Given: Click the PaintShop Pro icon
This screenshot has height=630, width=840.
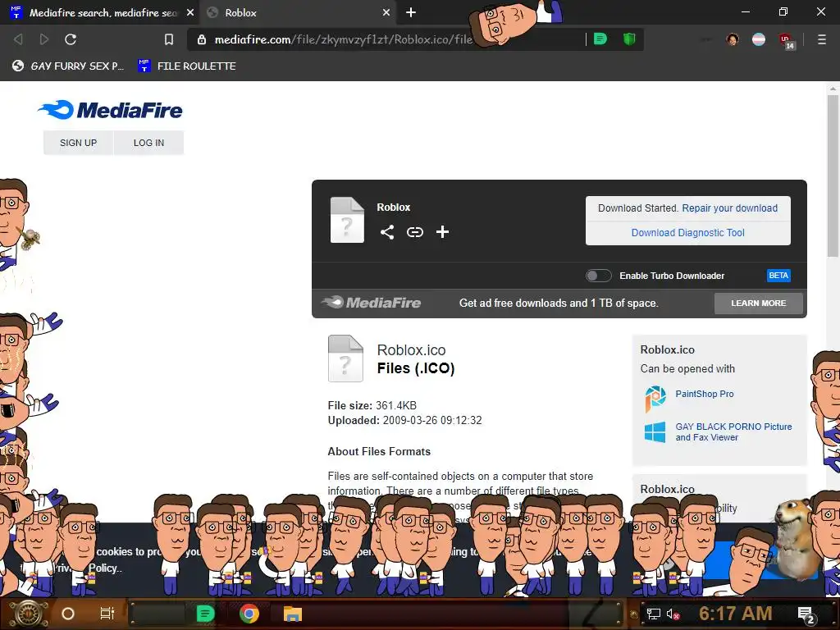Looking at the screenshot, I should pyautogui.click(x=655, y=399).
